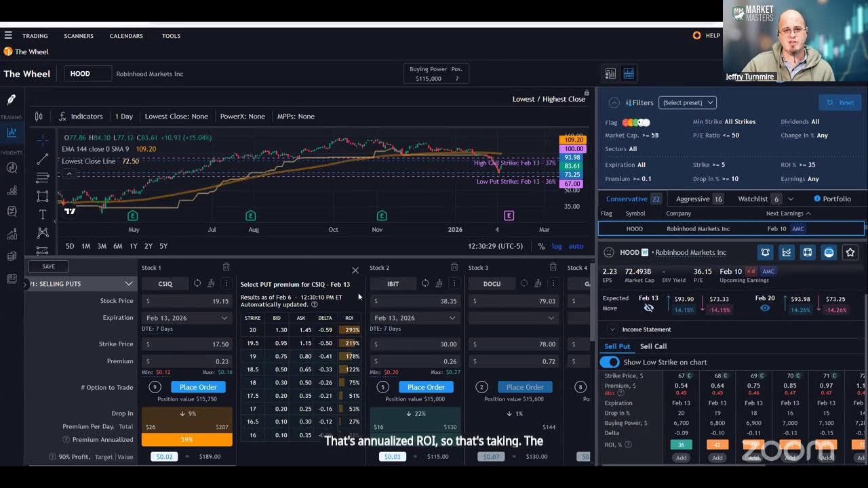Open the Select preset filter dropdown

(687, 102)
